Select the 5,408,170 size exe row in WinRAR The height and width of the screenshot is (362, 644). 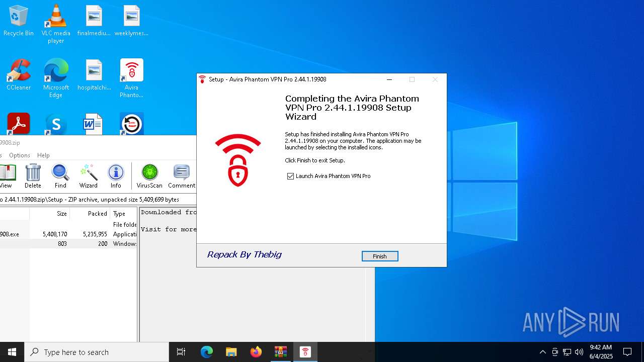pos(68,234)
